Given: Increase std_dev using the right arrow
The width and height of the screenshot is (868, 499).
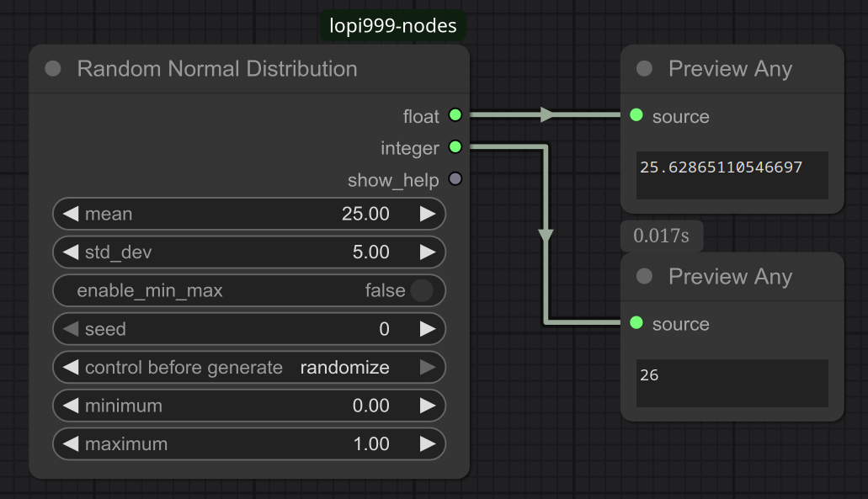Looking at the screenshot, I should pyautogui.click(x=428, y=252).
